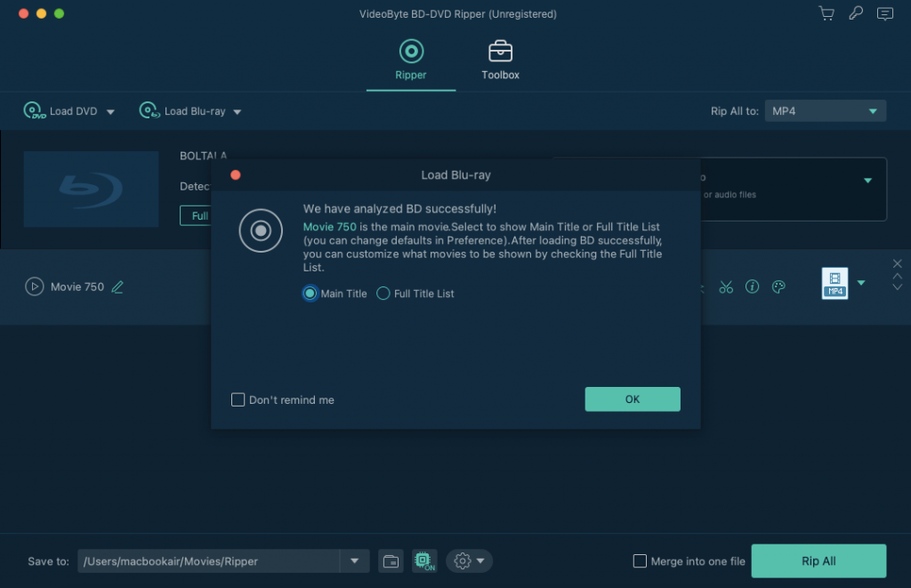Expand the Load DVD dropdown arrow
Viewport: 911px width, 588px height.
click(x=110, y=111)
